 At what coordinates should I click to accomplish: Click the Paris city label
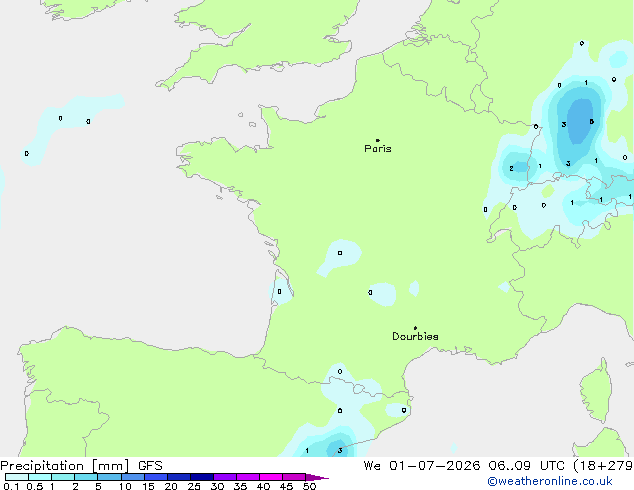pyautogui.click(x=378, y=149)
